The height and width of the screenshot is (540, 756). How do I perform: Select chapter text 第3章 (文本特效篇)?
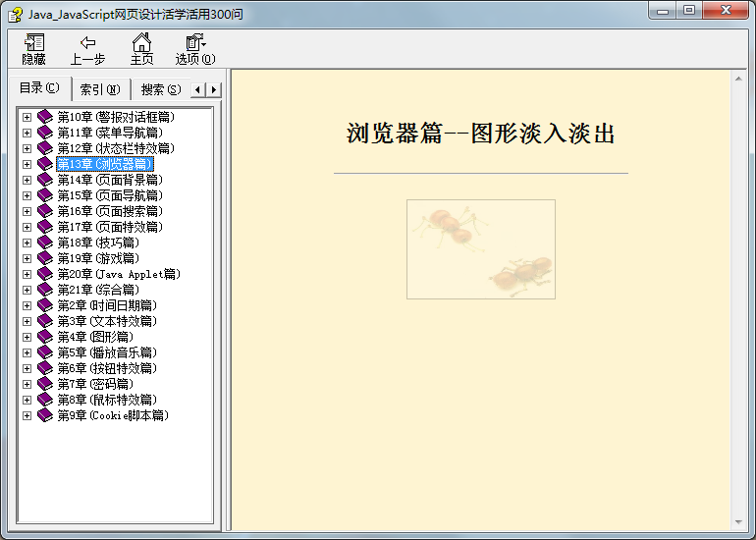point(108,321)
